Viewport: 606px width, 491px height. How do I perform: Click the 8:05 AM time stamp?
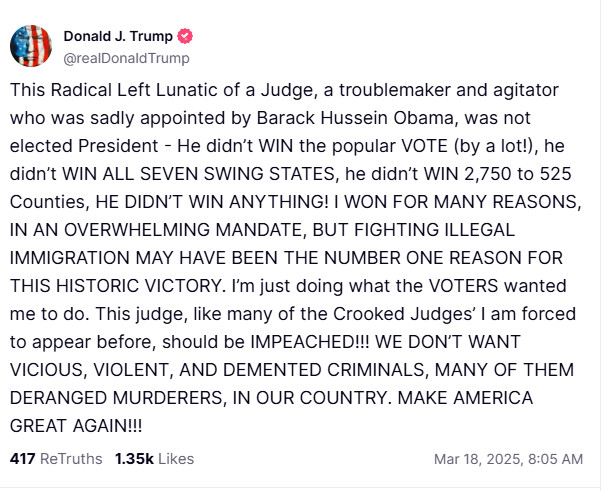[555, 459]
